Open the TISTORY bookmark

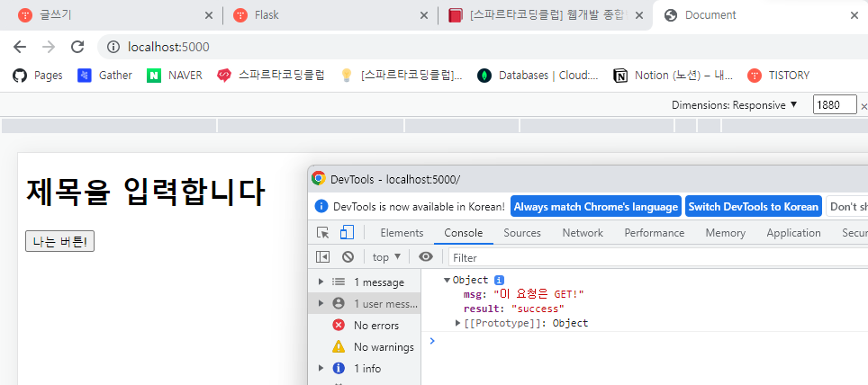778,76
